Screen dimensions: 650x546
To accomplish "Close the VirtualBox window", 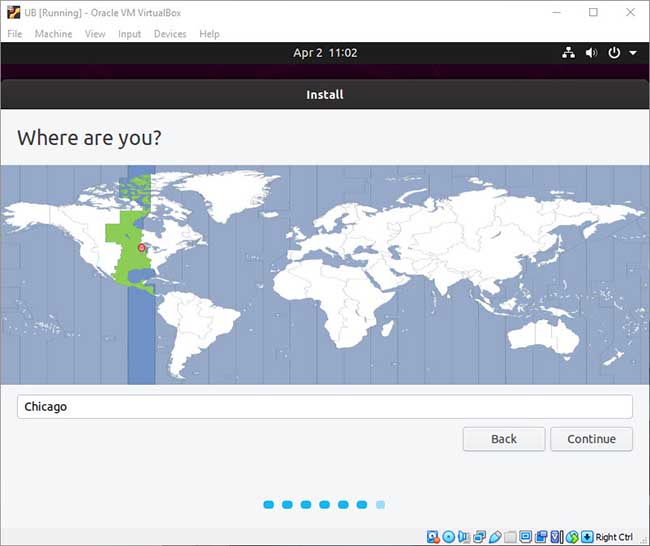I will tap(630, 12).
